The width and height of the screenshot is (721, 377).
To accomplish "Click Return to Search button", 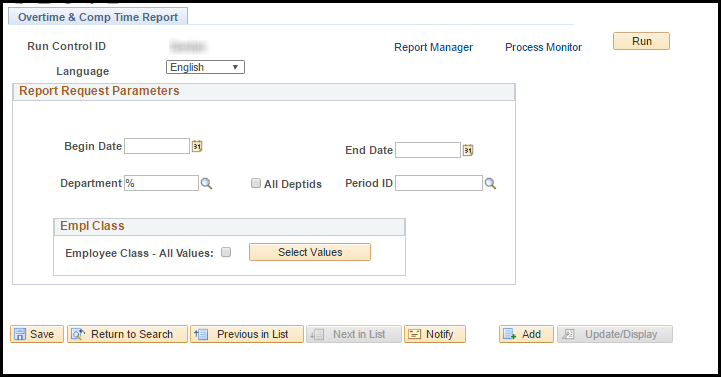I will (x=127, y=334).
